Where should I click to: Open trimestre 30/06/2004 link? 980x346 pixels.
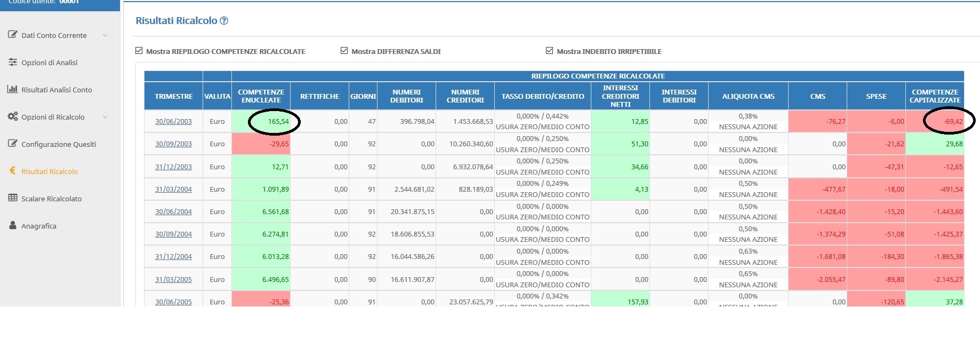coord(173,211)
